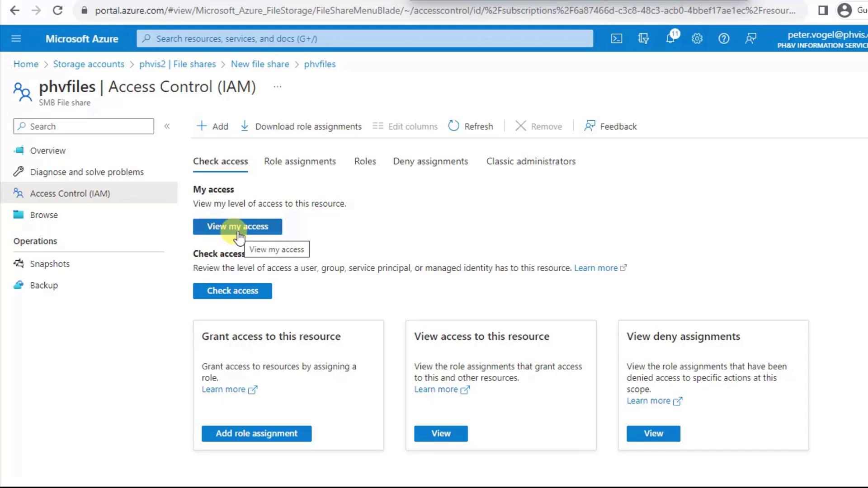Click the top-bar feedback icon
Image resolution: width=868 pixels, height=488 pixels.
[x=750, y=39]
